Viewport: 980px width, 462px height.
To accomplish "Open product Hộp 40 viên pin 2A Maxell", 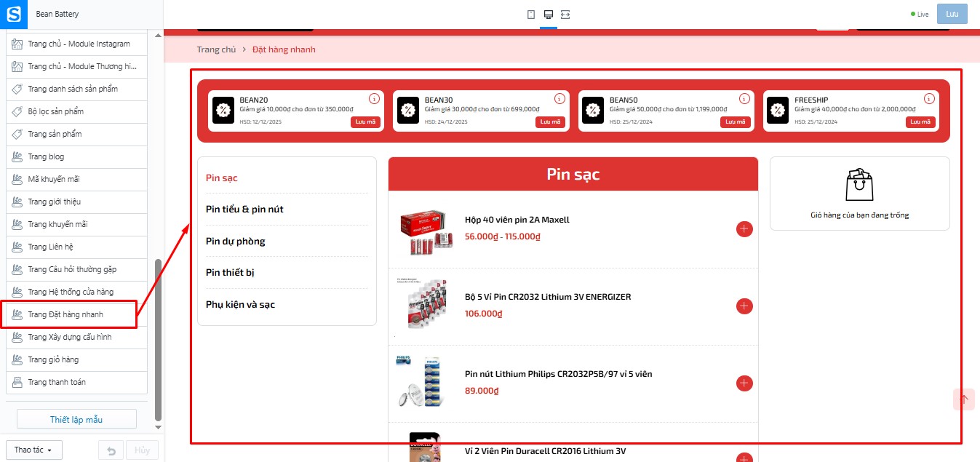I will click(517, 220).
